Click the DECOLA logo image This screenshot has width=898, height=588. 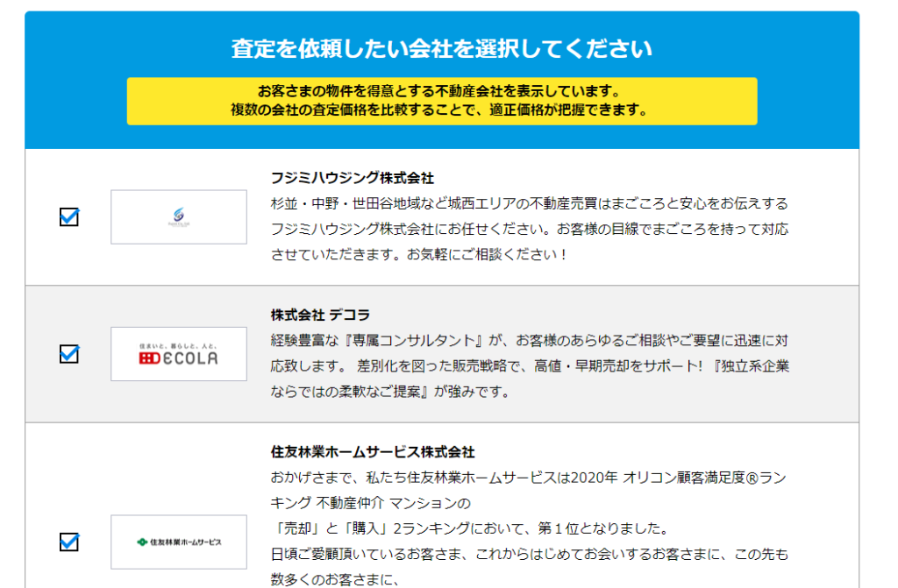click(179, 354)
